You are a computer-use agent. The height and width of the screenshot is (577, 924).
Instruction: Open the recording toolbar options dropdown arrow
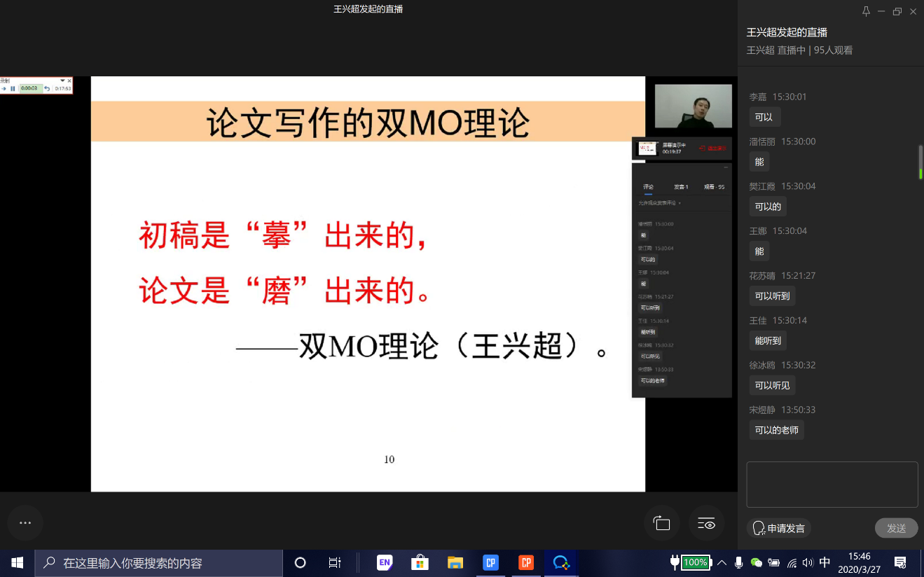[62, 81]
